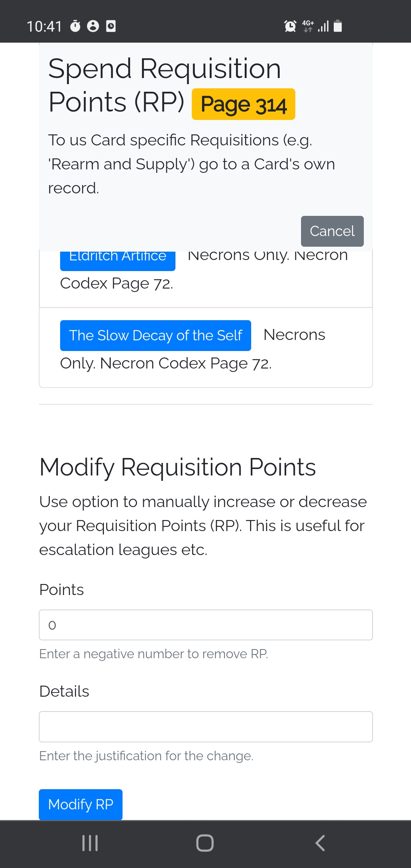Screen dimensions: 411x868
Task: Click into the Details text field
Action: 205,727
